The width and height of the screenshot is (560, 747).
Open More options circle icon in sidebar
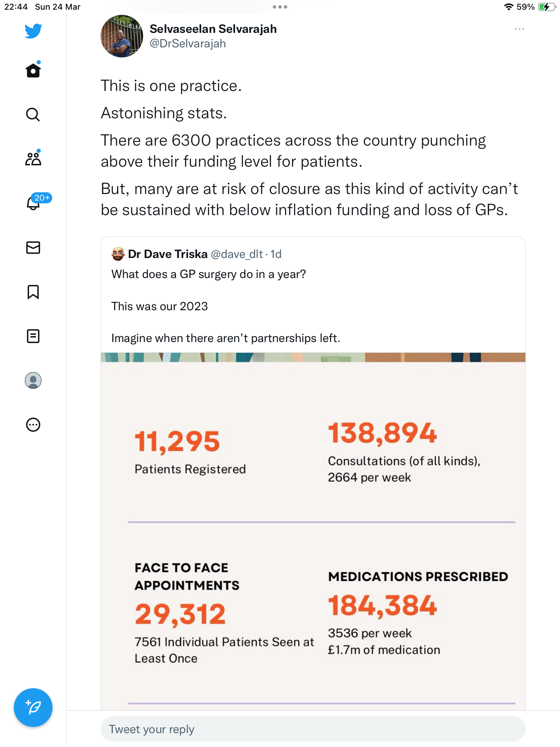click(x=33, y=425)
